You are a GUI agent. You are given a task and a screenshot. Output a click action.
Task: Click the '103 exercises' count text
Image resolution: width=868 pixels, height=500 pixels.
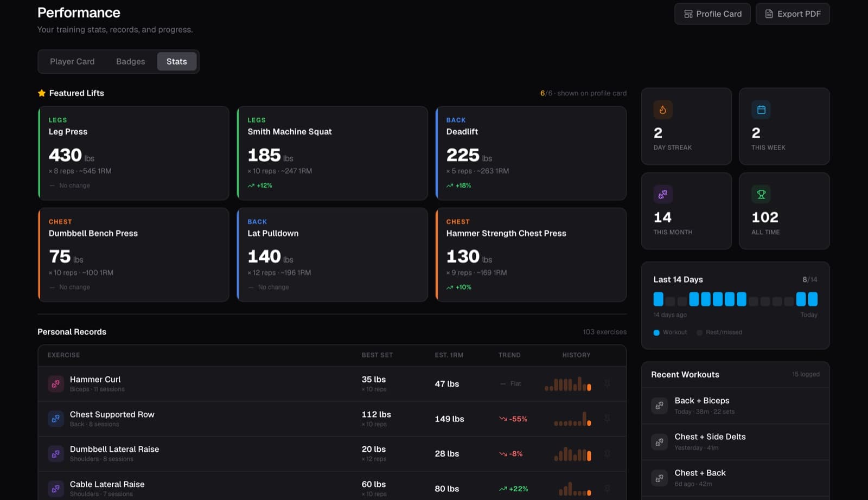coord(604,332)
